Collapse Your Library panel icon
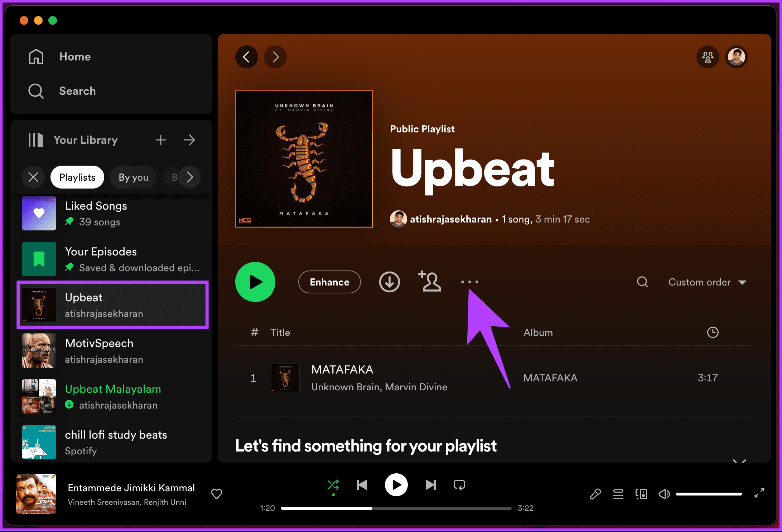This screenshot has width=782, height=532. point(36,140)
